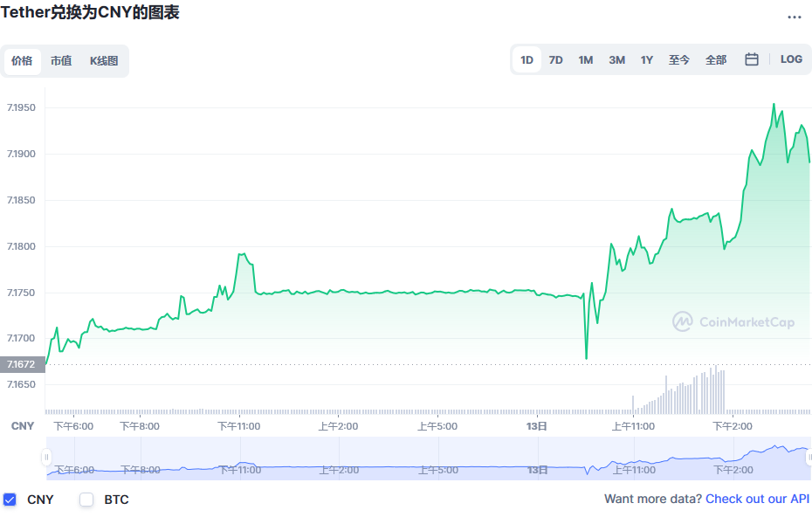This screenshot has width=812, height=524.
Task: Click the 13日 main x-axis date label
Action: coord(537,426)
